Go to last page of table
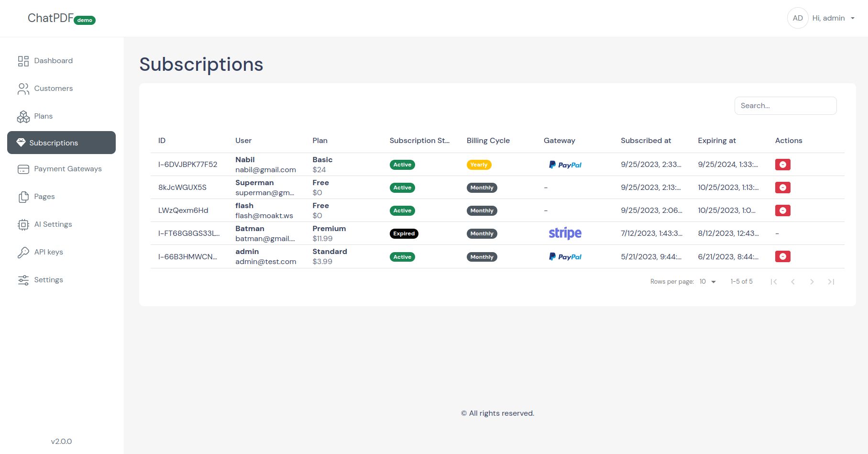Screen dimensions: 868x454 click(x=831, y=282)
